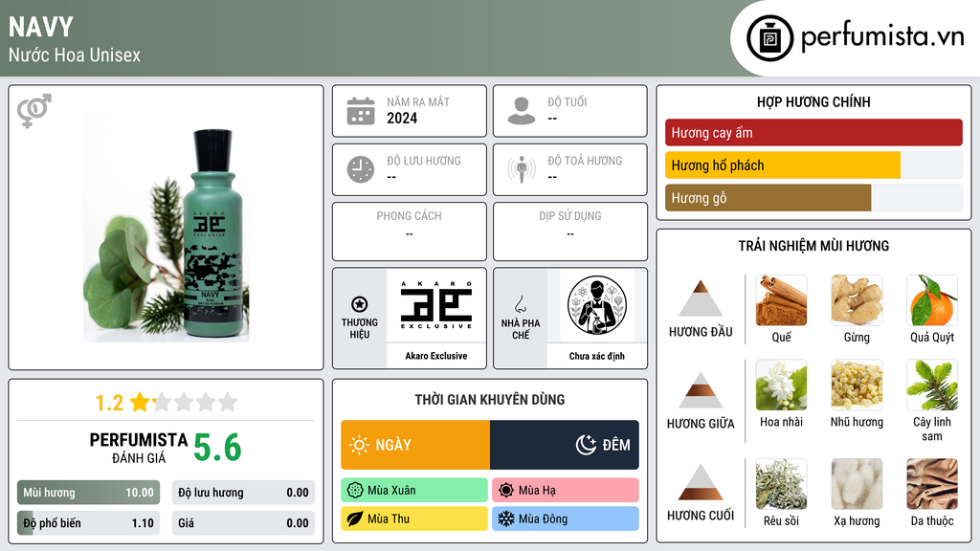Click the Mùi hương 10.00 score bar
The height and width of the screenshot is (551, 980).
point(89,493)
